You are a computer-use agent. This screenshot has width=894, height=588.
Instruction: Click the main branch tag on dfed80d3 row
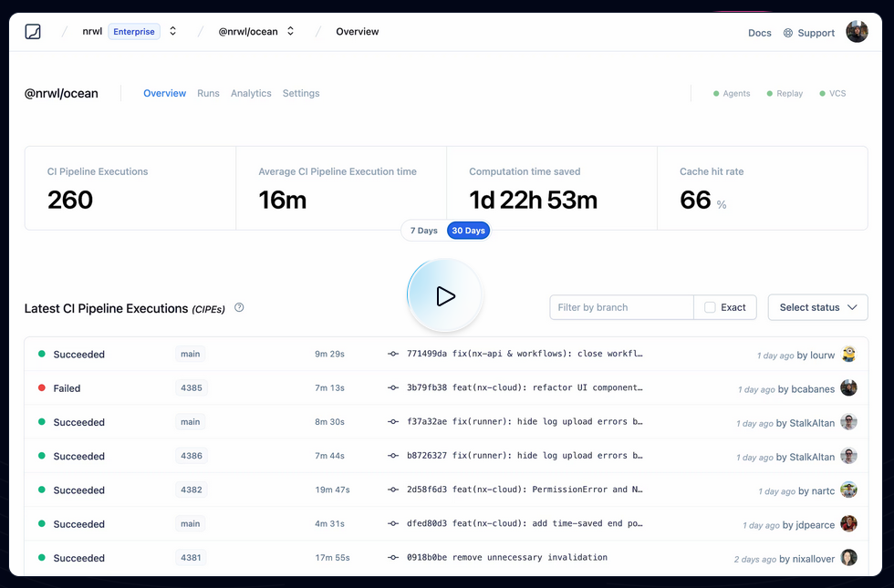point(191,523)
